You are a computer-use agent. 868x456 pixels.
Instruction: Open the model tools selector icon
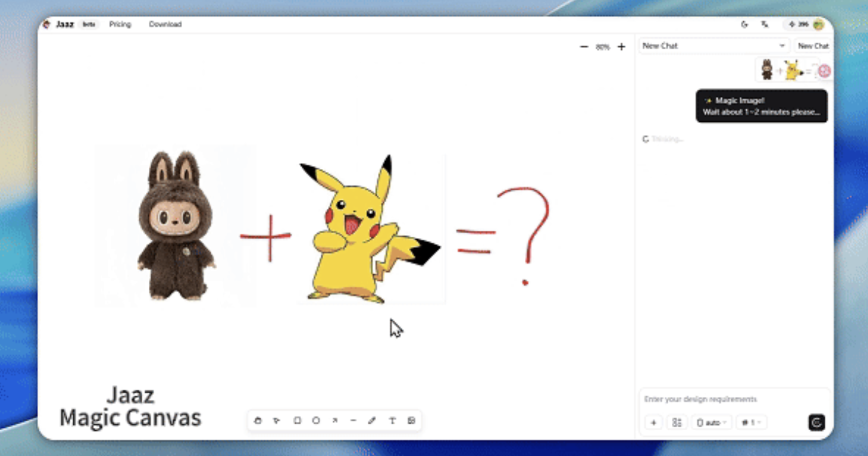[x=676, y=423]
